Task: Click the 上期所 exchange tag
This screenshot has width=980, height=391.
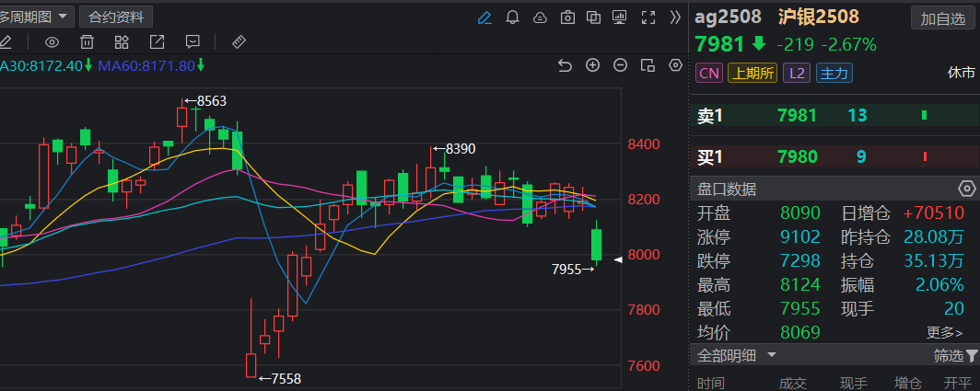Action: (752, 73)
